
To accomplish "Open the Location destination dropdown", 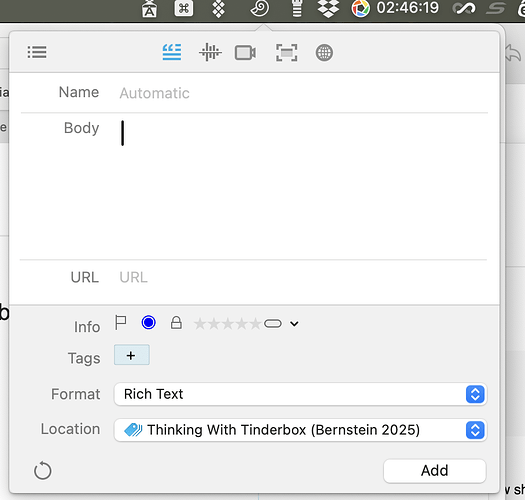I will tap(300, 430).
